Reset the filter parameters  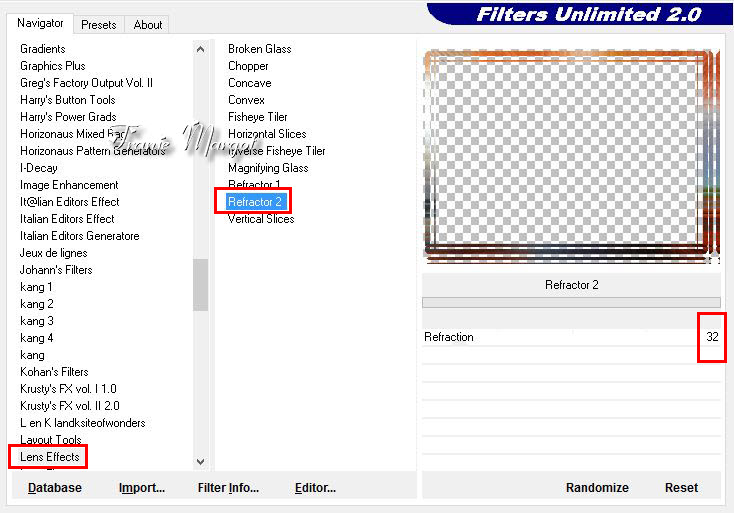tap(681, 488)
